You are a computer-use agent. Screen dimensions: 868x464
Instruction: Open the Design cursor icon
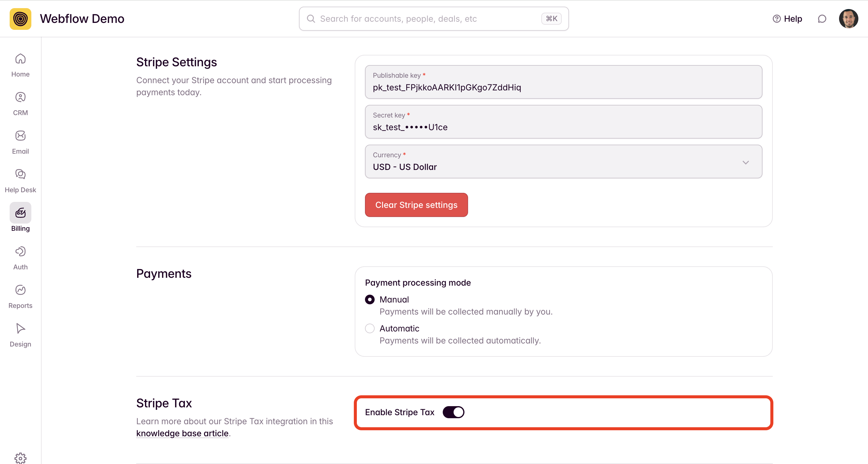[20, 328]
